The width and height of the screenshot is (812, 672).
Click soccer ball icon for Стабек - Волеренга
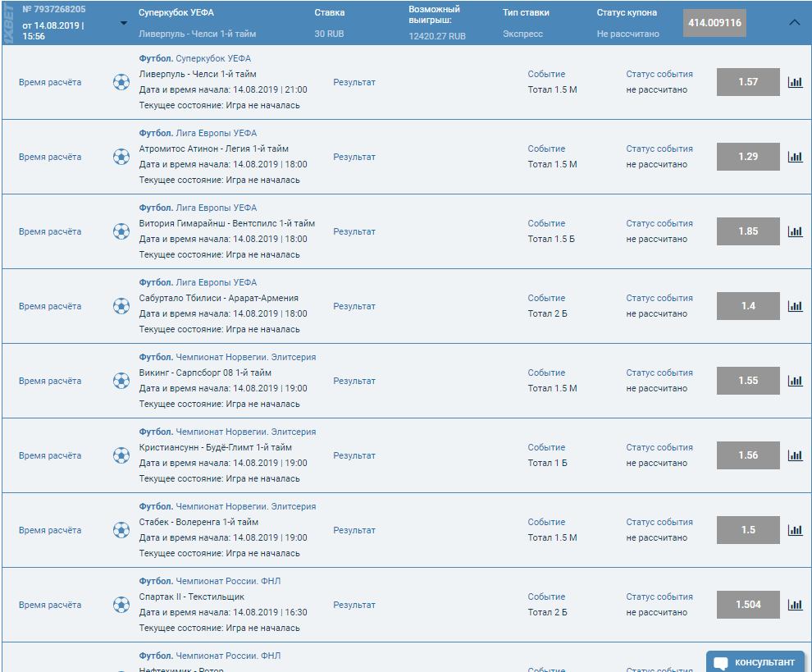(121, 530)
